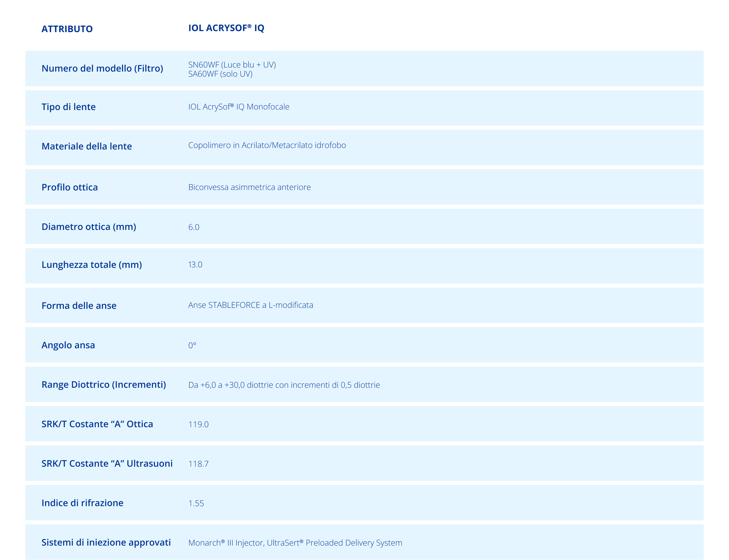Click the 0° angle value
This screenshot has width=729, height=560.
192,345
